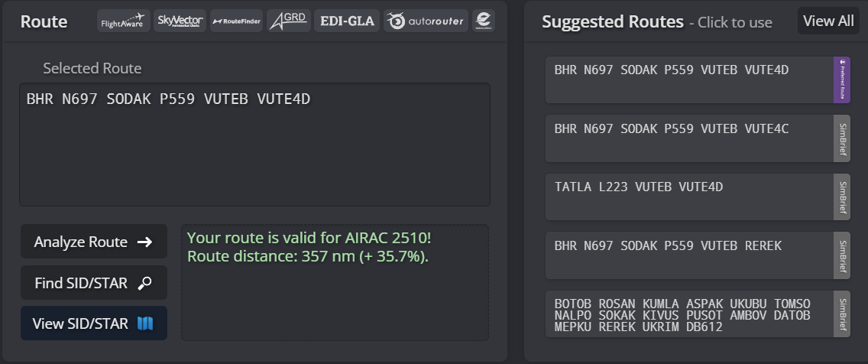Click the Preferred Route purple tag
This screenshot has width=868, height=364.
click(841, 80)
